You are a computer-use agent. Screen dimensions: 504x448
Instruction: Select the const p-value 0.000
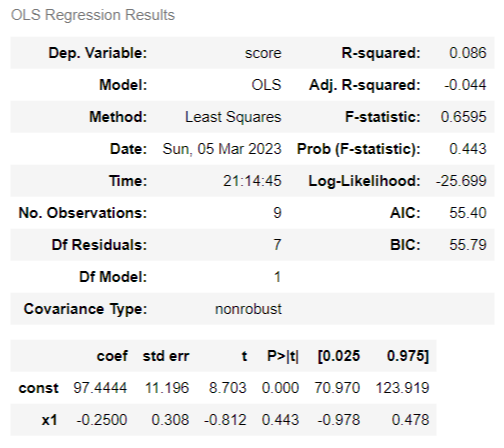(x=280, y=388)
